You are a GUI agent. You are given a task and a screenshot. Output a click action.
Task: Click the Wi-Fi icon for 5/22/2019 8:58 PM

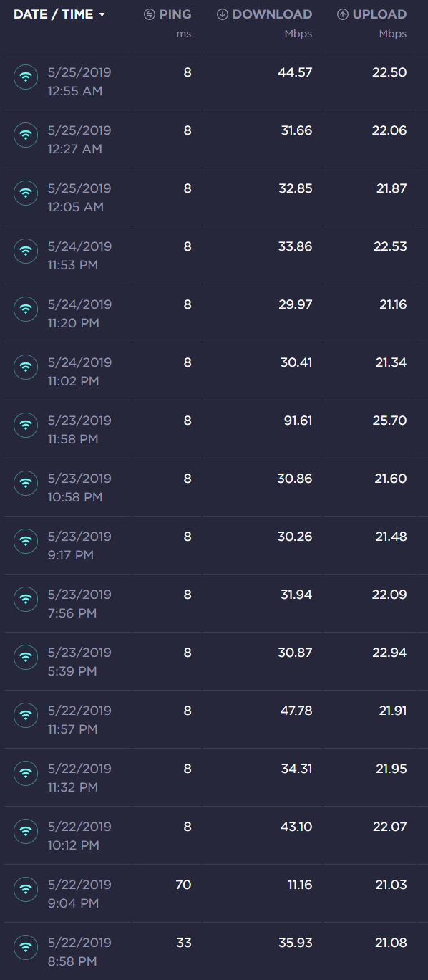click(x=26, y=946)
